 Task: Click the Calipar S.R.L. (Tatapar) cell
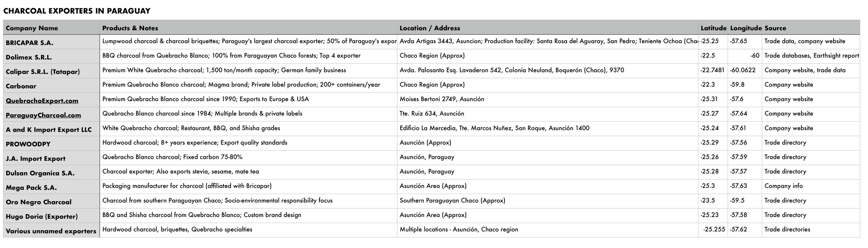pyautogui.click(x=51, y=71)
